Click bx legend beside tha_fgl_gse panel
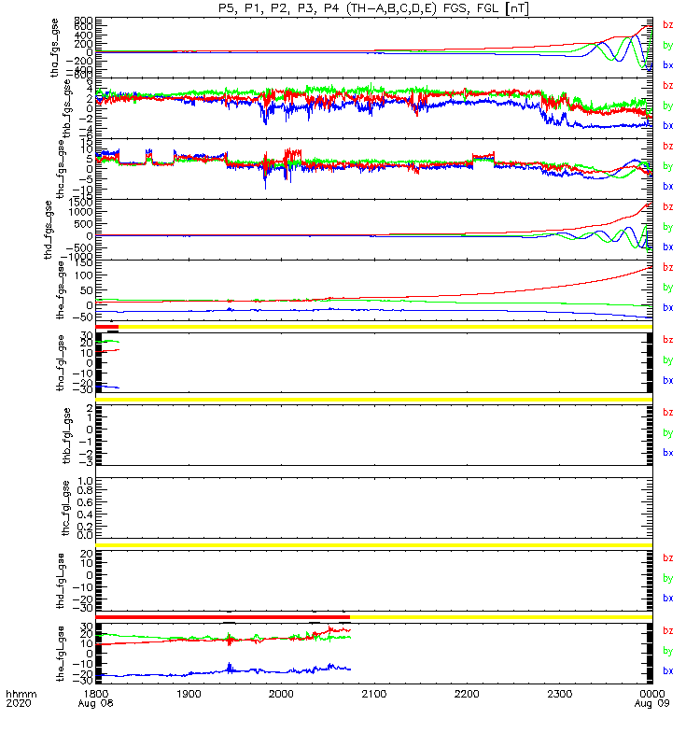Screen dimensions: 700x747 [668, 380]
